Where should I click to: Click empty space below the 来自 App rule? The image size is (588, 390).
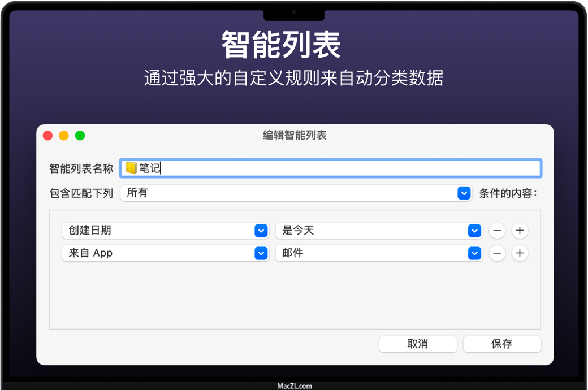click(294, 297)
